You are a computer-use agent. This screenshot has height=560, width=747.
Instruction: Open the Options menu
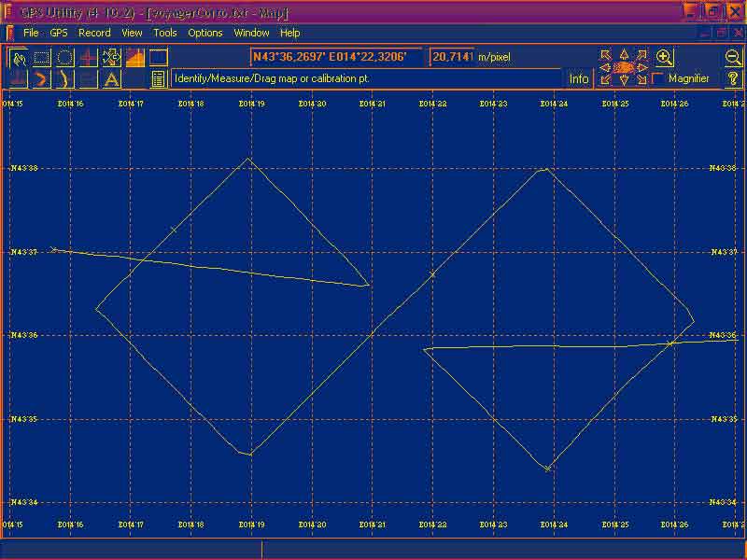click(x=205, y=33)
